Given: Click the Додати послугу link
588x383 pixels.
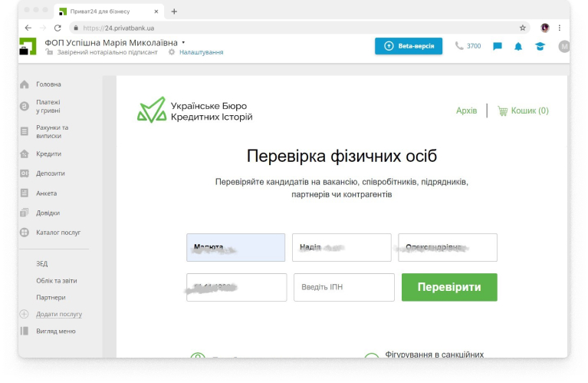Looking at the screenshot, I should click(x=59, y=314).
